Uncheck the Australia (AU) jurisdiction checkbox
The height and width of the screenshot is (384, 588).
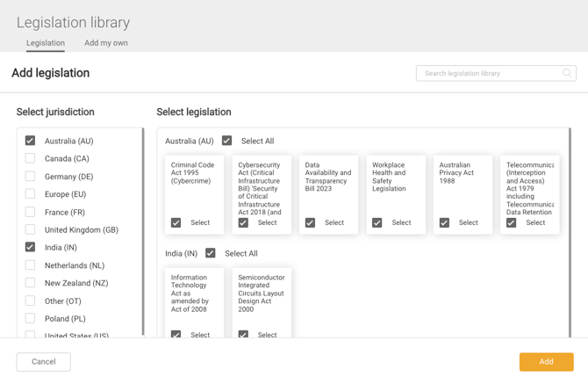coord(31,141)
